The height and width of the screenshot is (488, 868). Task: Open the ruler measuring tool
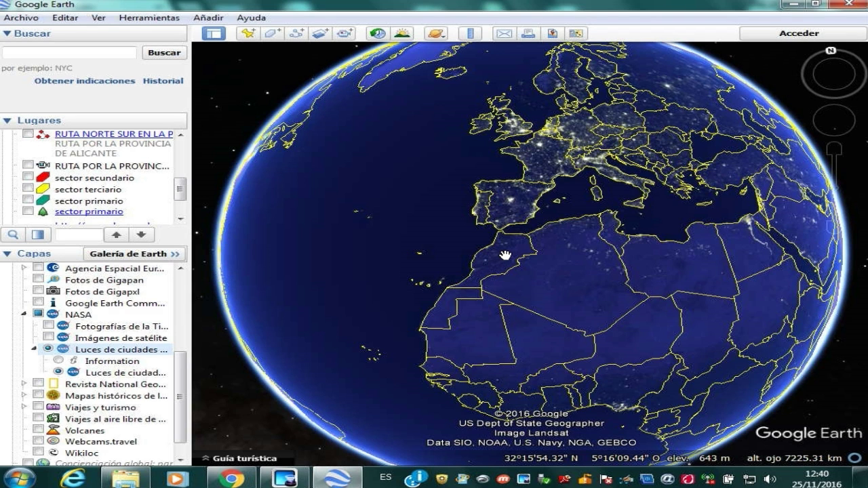point(470,33)
